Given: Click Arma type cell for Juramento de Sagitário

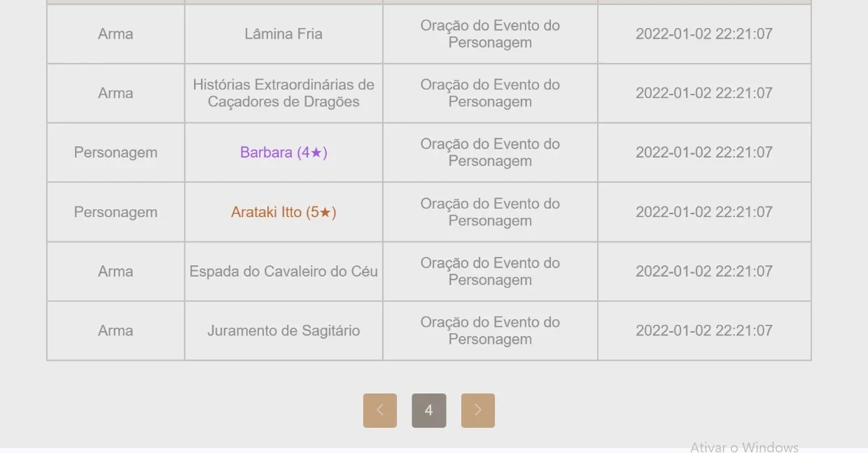Looking at the screenshot, I should pyautogui.click(x=115, y=331).
